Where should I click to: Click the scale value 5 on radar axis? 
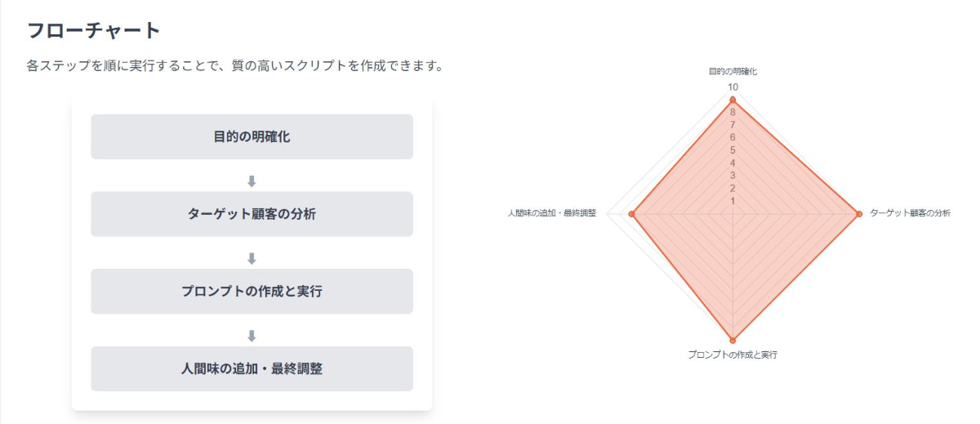pyautogui.click(x=733, y=150)
